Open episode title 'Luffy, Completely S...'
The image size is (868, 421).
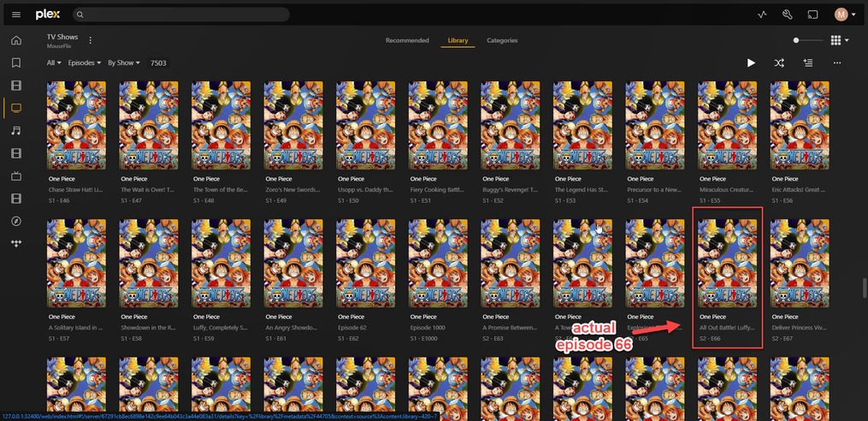pos(220,328)
